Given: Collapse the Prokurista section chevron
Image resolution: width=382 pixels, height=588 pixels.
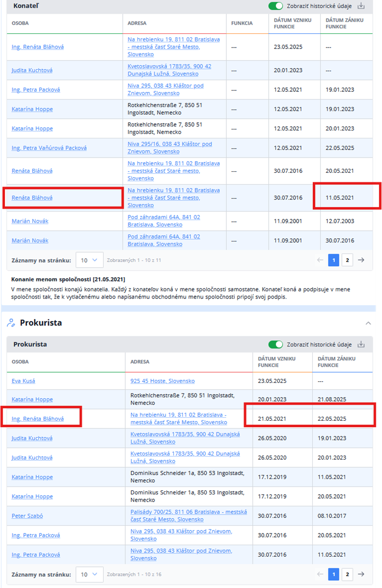Looking at the screenshot, I should pos(368,323).
